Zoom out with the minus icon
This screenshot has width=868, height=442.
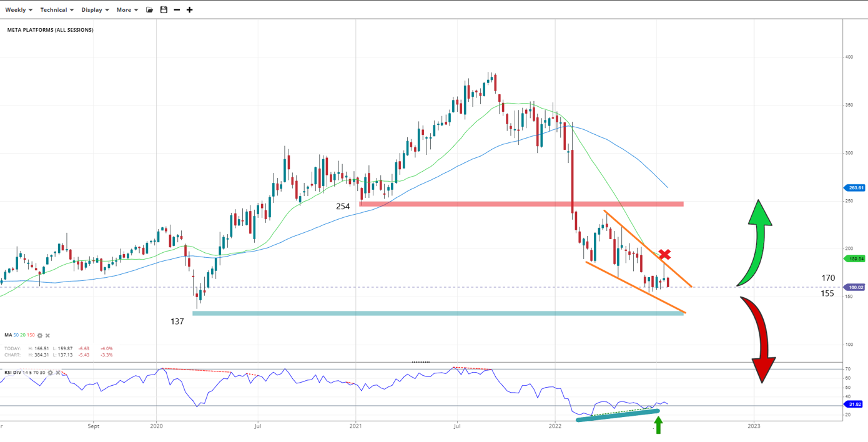[177, 10]
